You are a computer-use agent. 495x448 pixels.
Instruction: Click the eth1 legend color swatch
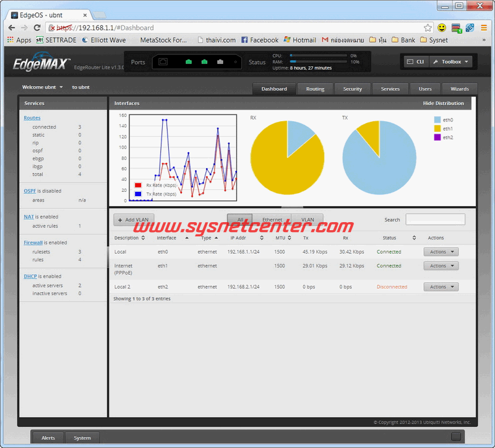click(437, 129)
